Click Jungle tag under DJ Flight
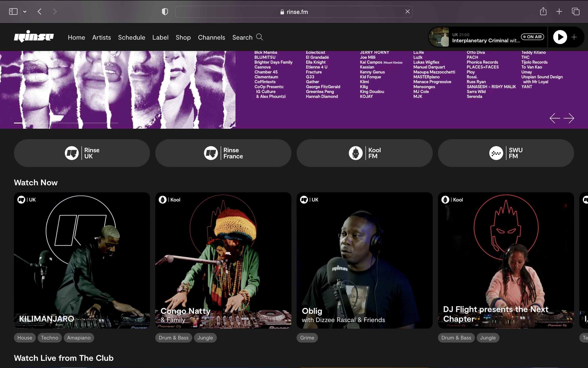Image resolution: width=588 pixels, height=368 pixels. coord(488,338)
